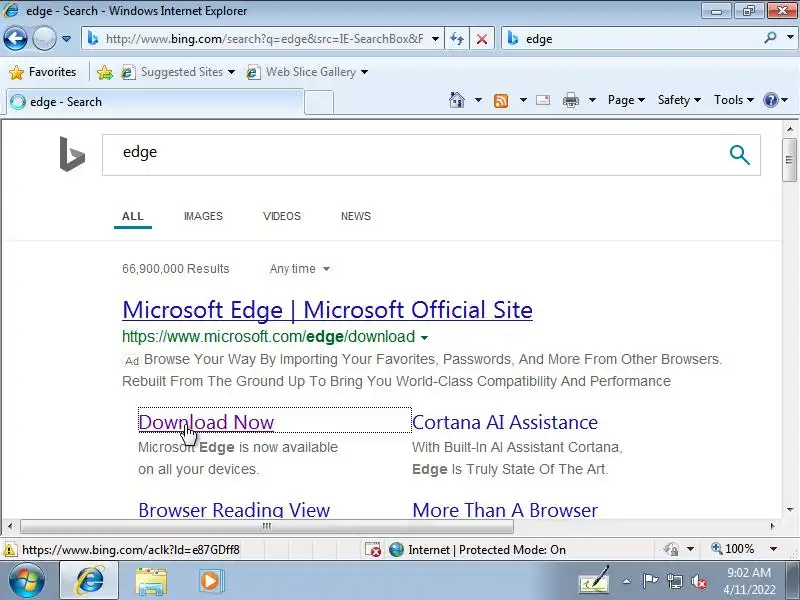Image resolution: width=800 pixels, height=600 pixels.
Task: Expand the feeds dropdown arrow
Action: coord(523,100)
